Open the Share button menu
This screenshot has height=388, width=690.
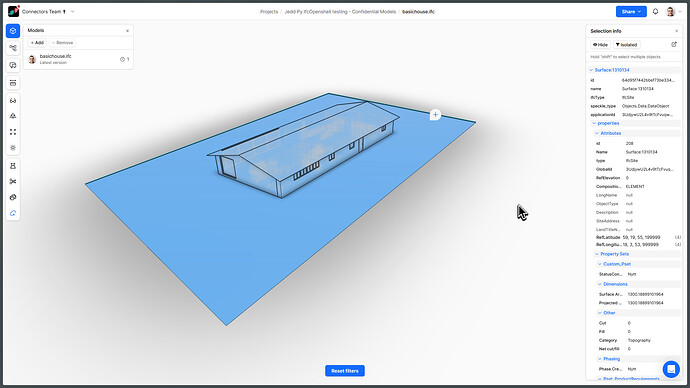pyautogui.click(x=631, y=11)
